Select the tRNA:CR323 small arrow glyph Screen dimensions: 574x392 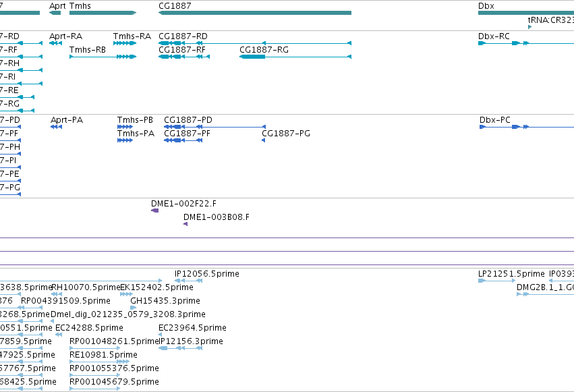pos(529,27)
